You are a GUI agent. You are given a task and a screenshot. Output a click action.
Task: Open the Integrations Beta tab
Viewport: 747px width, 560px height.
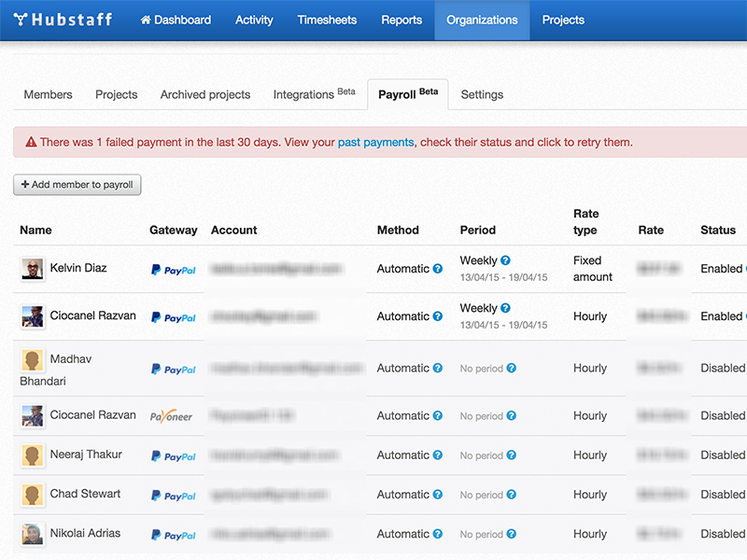click(314, 94)
